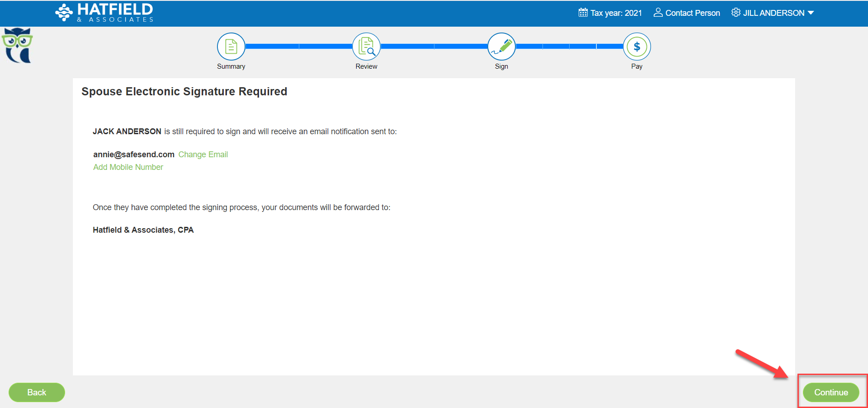This screenshot has width=868, height=408.
Task: Click the person icon beside Contact Person
Action: coord(658,13)
